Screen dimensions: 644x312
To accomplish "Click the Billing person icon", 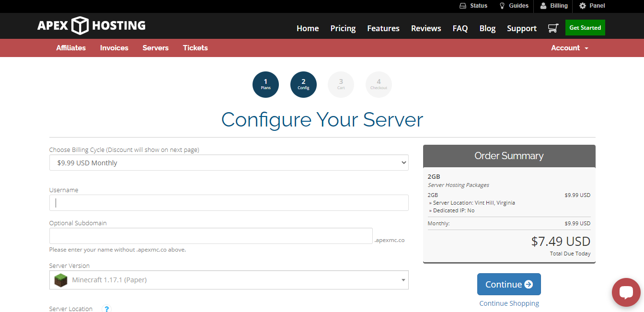I will click(x=543, y=6).
